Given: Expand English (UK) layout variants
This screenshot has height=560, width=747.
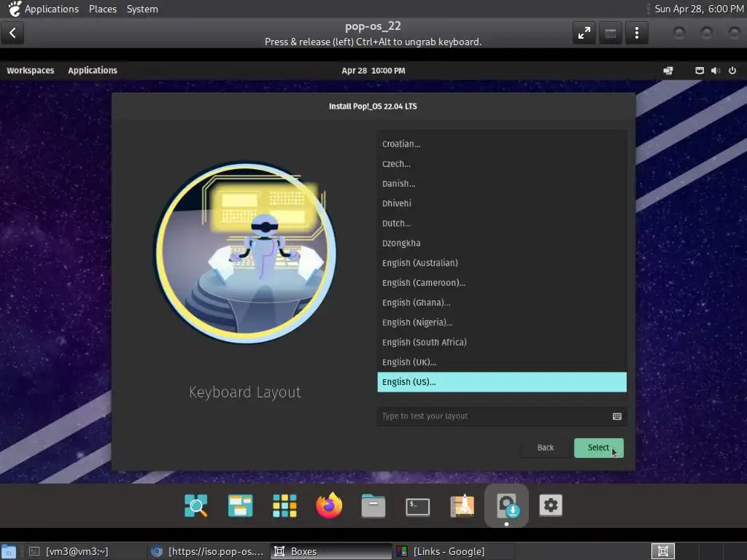Looking at the screenshot, I should pos(502,362).
